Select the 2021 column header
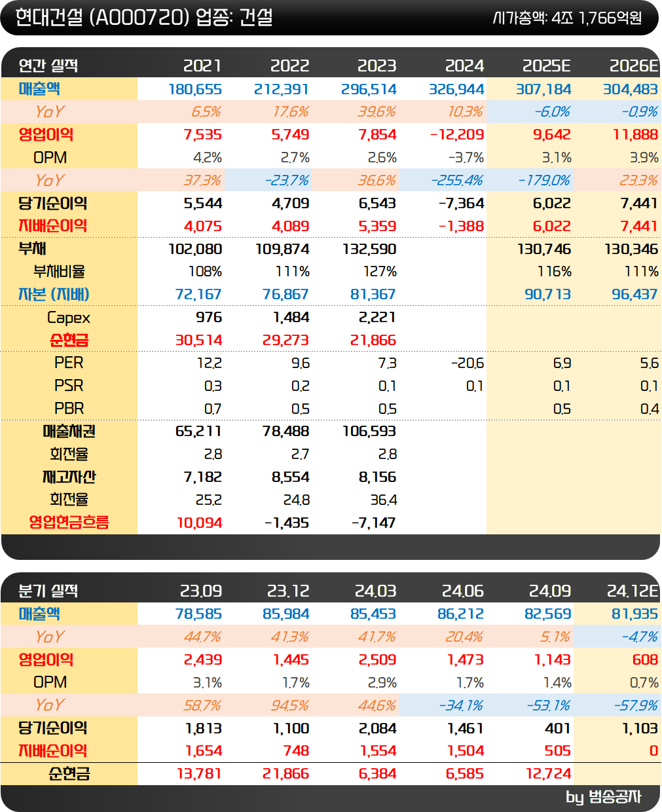This screenshot has width=662, height=812. pos(202,65)
